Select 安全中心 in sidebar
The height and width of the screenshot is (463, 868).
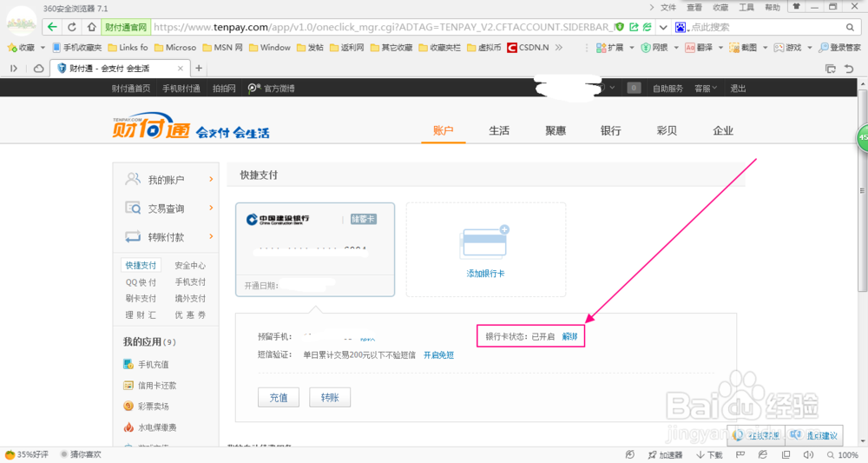[190, 265]
